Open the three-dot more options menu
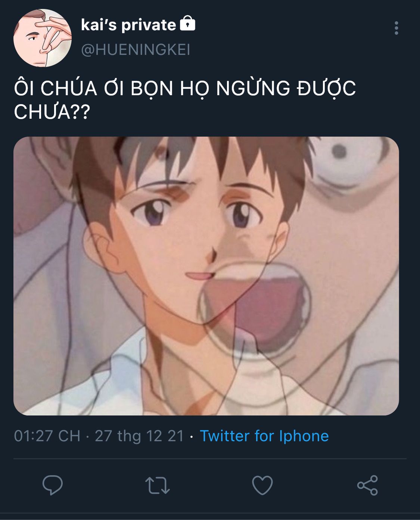This screenshot has width=420, height=520. click(396, 28)
